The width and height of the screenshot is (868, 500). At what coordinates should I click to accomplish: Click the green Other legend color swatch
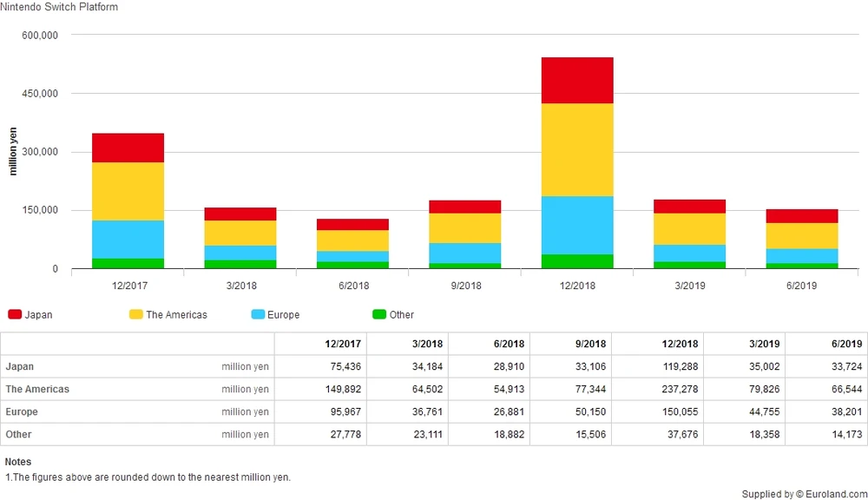(x=378, y=314)
